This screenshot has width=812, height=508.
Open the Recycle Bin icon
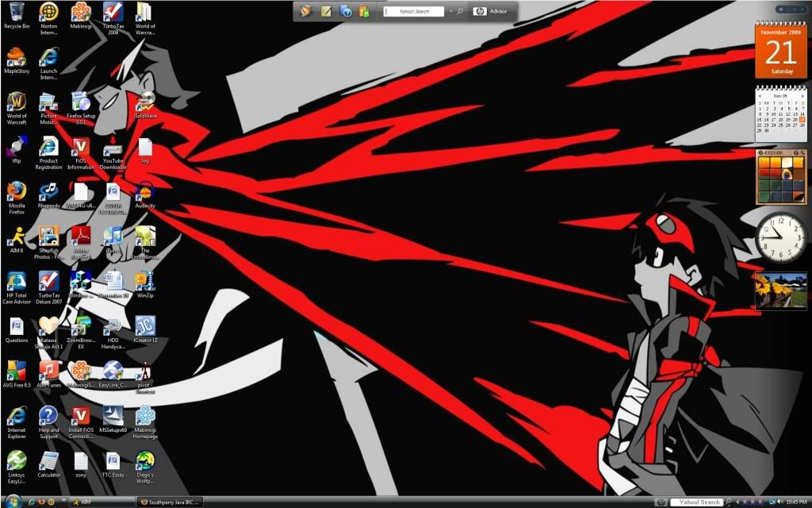(17, 16)
